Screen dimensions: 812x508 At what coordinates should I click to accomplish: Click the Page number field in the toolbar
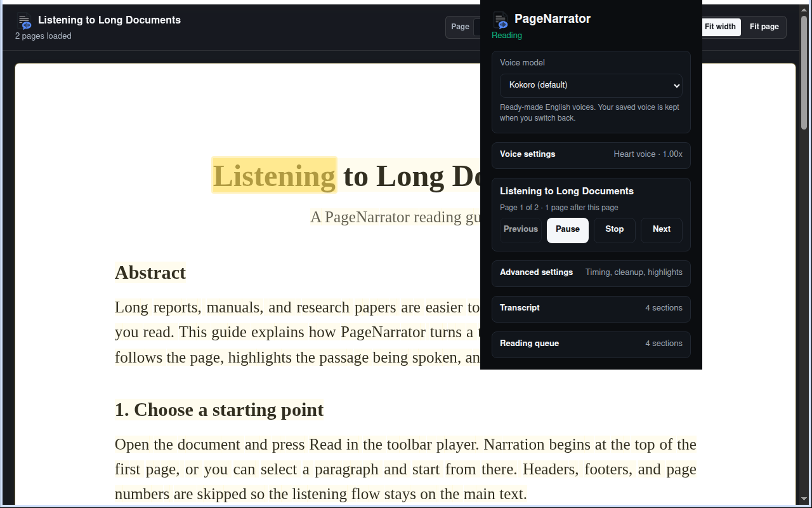[477, 27]
